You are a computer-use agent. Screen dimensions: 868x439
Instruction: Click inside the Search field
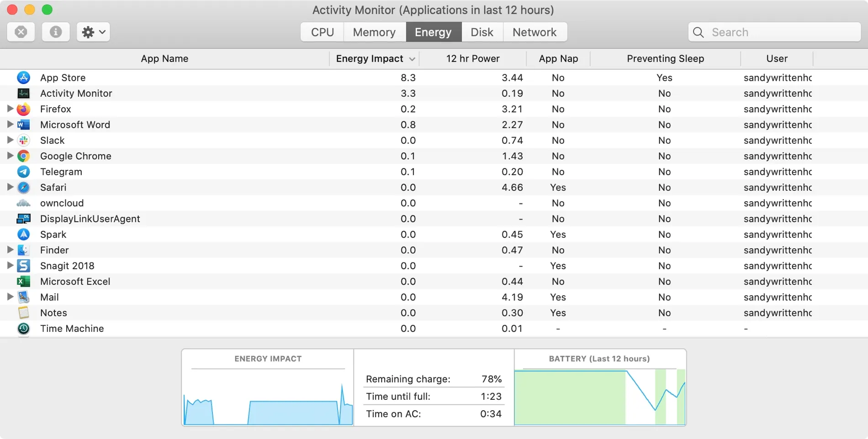[777, 32]
